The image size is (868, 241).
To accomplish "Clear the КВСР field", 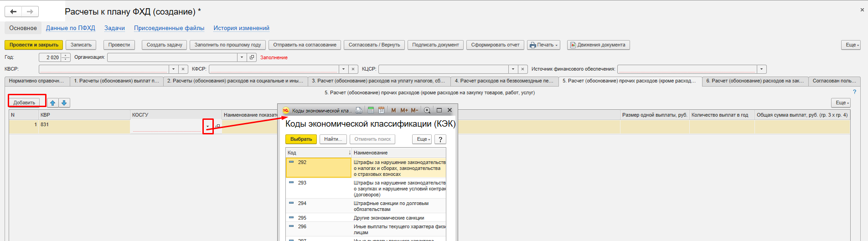I will [x=183, y=69].
